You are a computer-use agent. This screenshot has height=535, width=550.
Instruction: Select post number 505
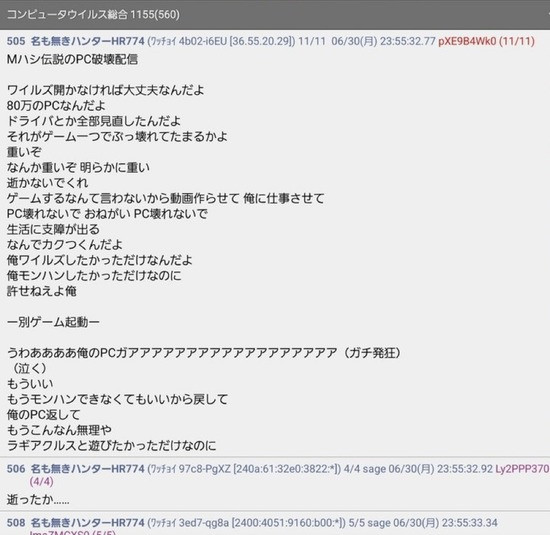coord(16,41)
